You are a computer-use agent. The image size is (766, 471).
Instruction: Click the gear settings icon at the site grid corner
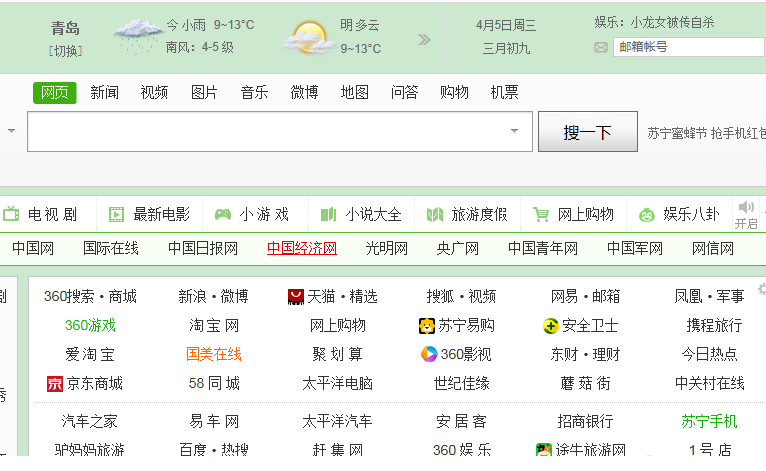click(x=762, y=289)
